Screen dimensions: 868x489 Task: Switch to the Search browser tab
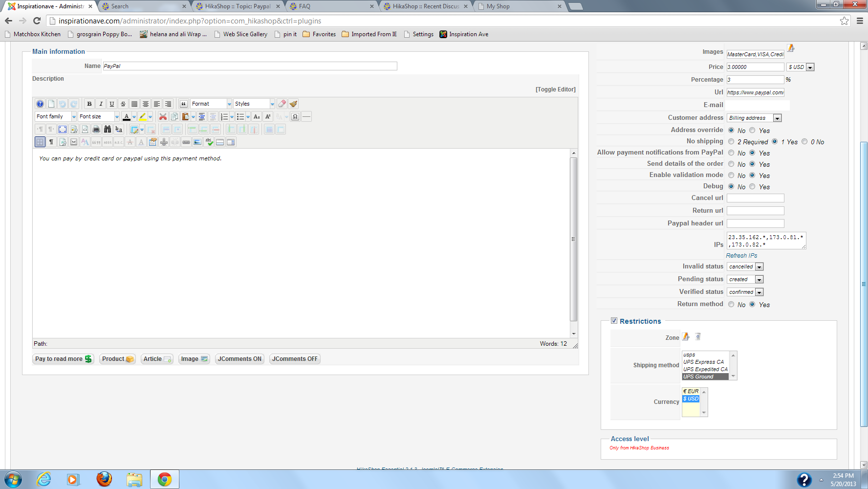(x=144, y=6)
